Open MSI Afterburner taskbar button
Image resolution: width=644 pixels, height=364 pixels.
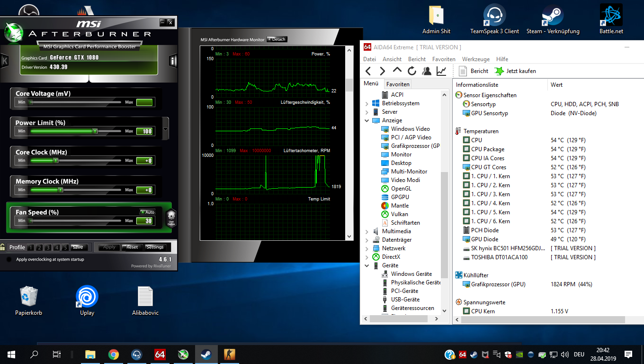[183, 354]
